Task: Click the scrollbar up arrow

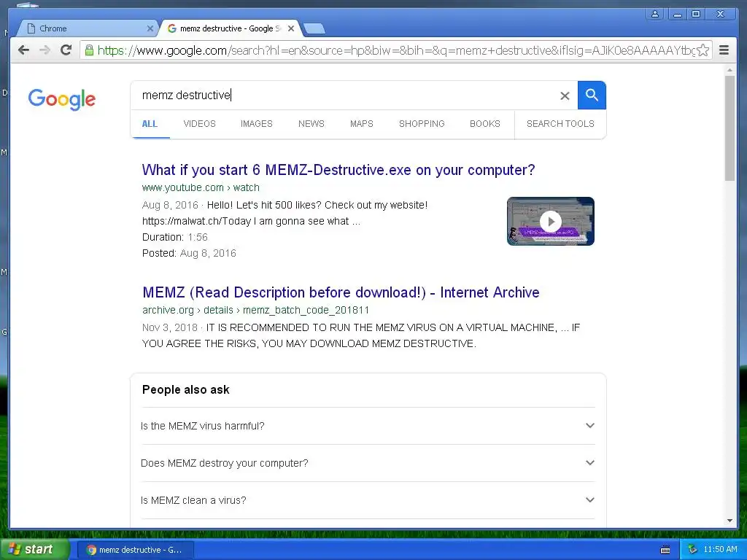Action: tap(729, 70)
